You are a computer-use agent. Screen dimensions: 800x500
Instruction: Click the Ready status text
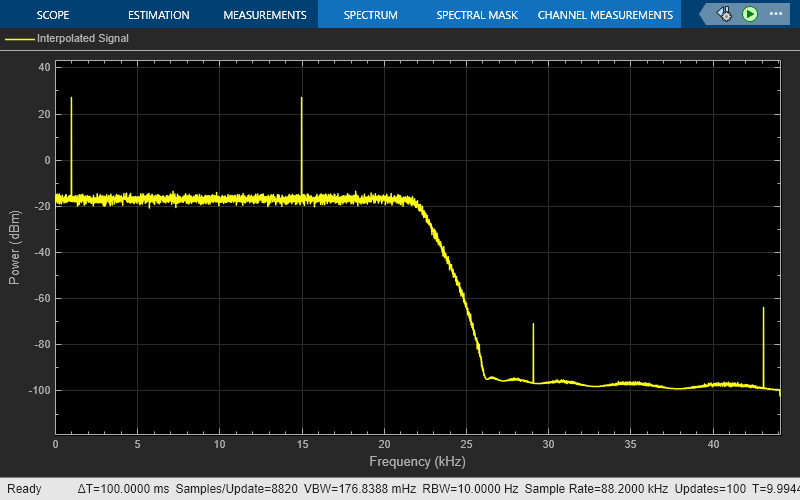tap(24, 489)
